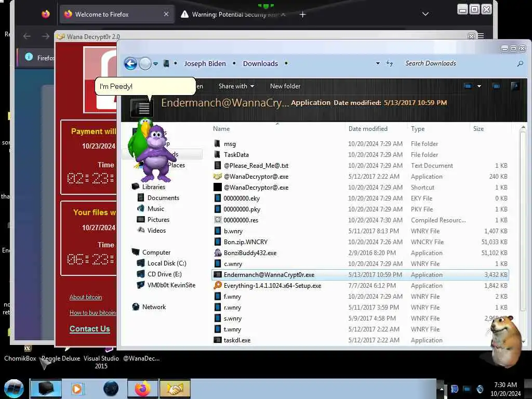
Task: Click the change view icon in Explorer toolbar
Action: click(x=468, y=86)
